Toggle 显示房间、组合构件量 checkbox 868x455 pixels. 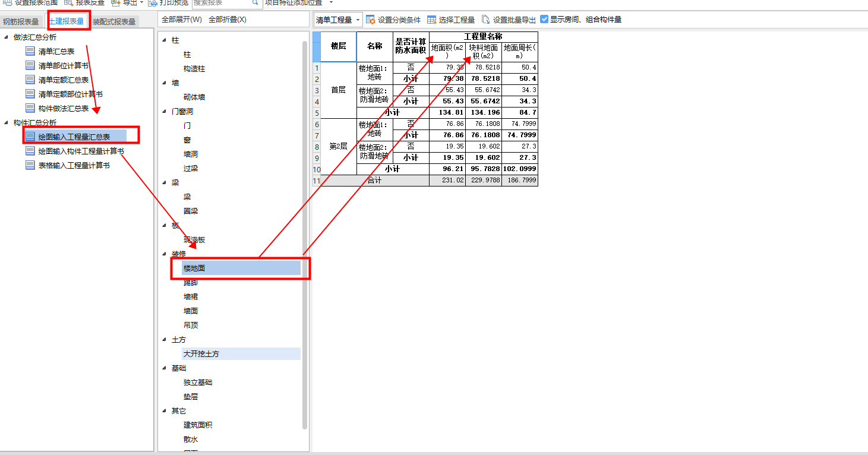click(544, 20)
